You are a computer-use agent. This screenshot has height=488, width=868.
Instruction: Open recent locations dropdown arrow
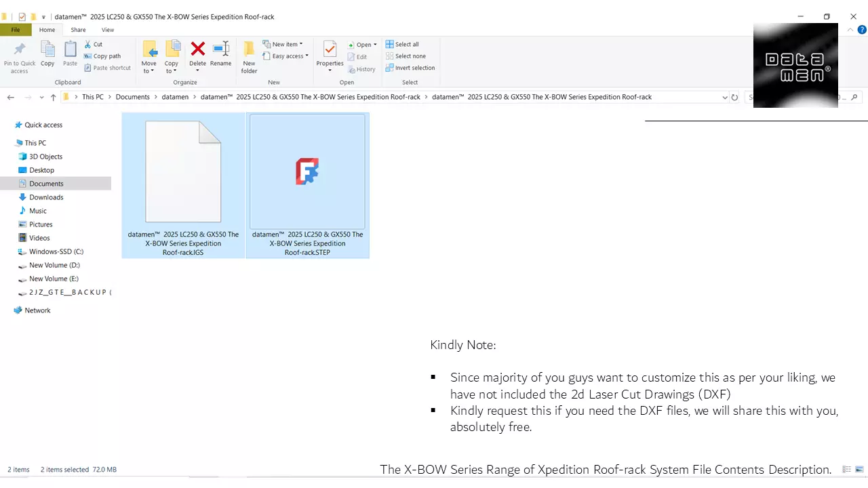(42, 98)
